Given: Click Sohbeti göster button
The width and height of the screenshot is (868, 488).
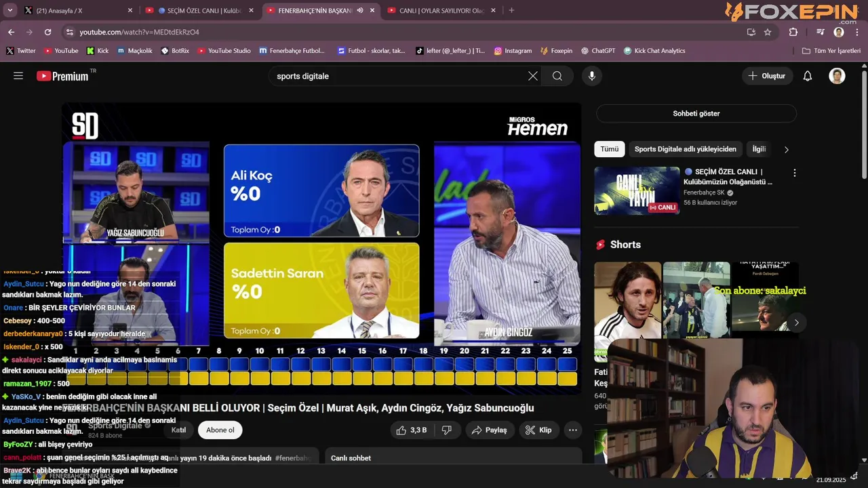Looking at the screenshot, I should point(696,113).
